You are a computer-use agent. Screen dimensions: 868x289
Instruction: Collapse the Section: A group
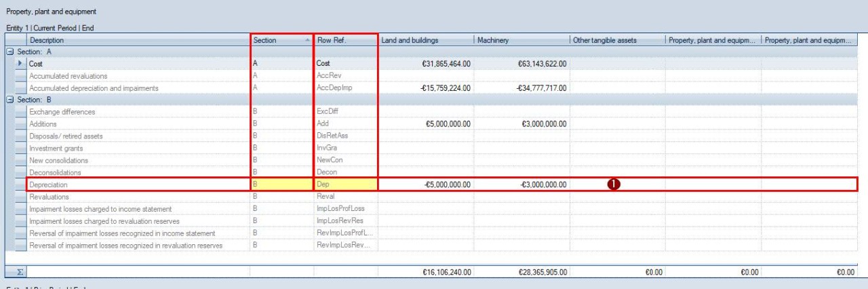(x=10, y=52)
